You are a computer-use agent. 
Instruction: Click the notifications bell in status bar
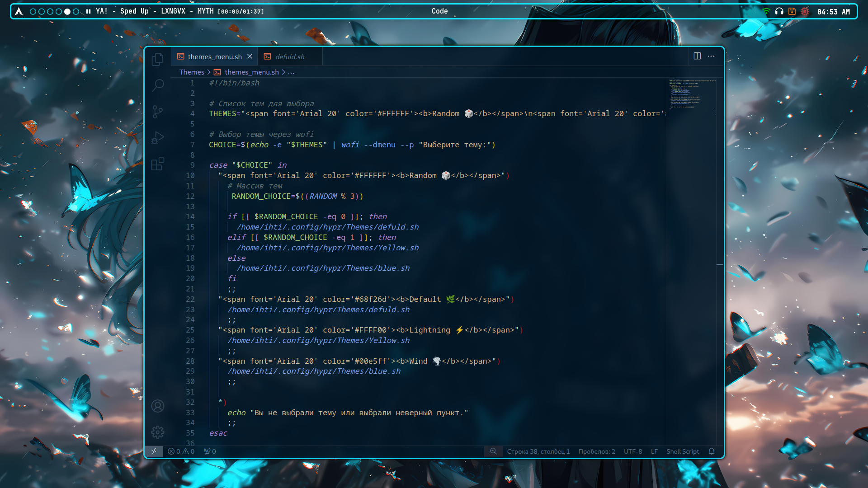[711, 451]
